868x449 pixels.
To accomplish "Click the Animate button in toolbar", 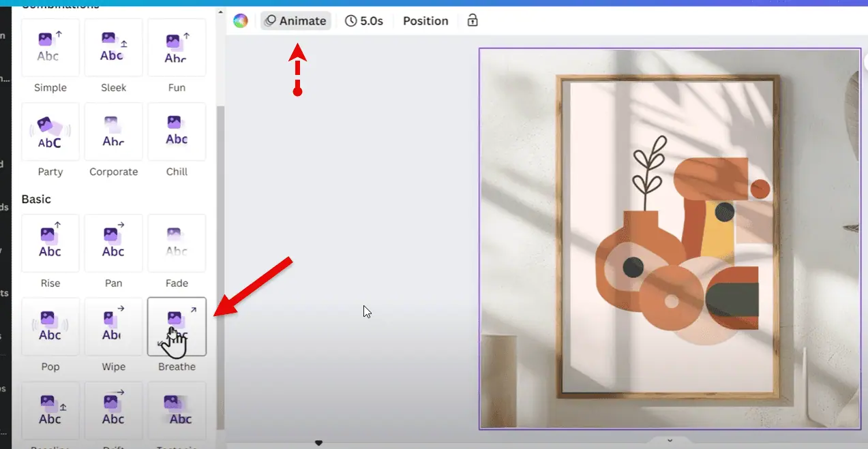I will click(296, 20).
